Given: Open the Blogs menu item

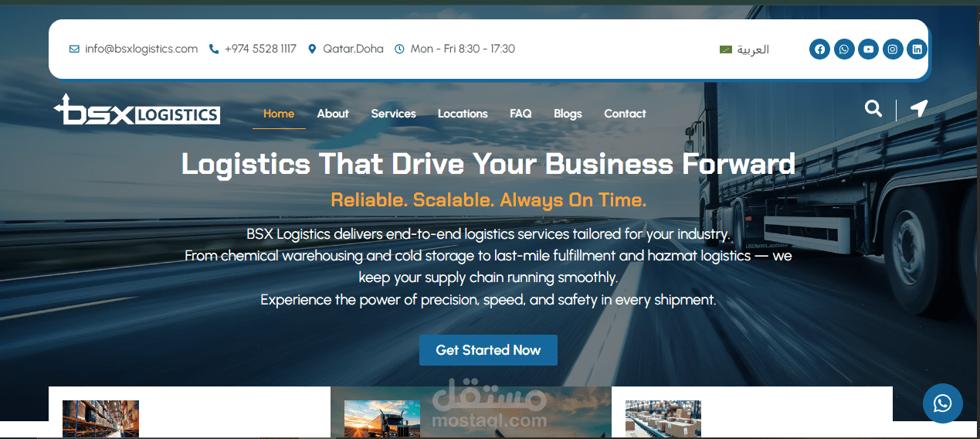Looking at the screenshot, I should tap(568, 114).
